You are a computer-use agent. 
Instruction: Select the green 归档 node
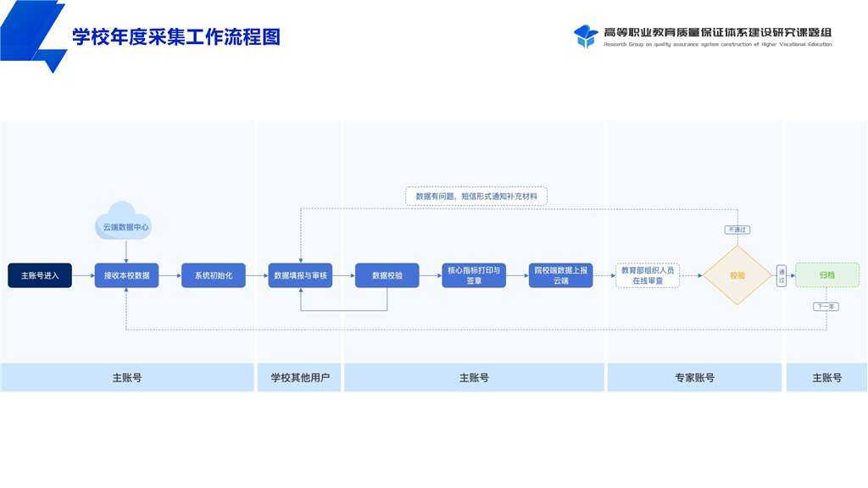pyautogui.click(x=827, y=275)
